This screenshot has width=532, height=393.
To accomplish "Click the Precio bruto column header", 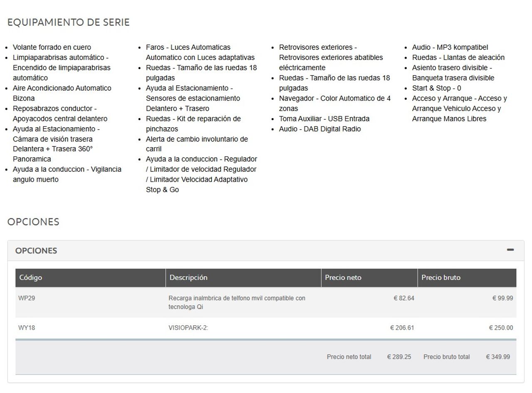I will click(441, 278).
